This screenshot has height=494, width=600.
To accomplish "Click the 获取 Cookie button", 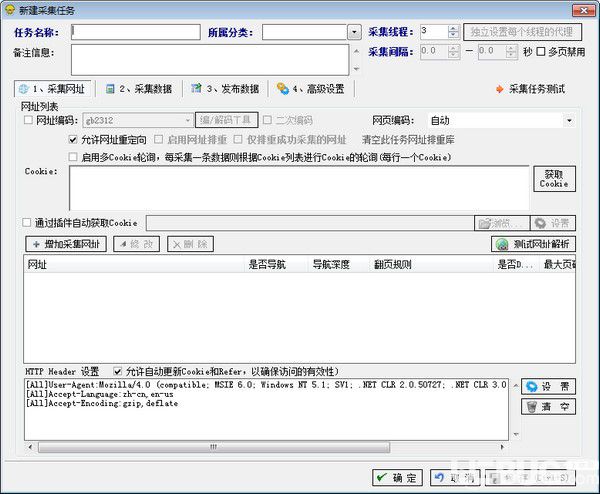I will (554, 179).
